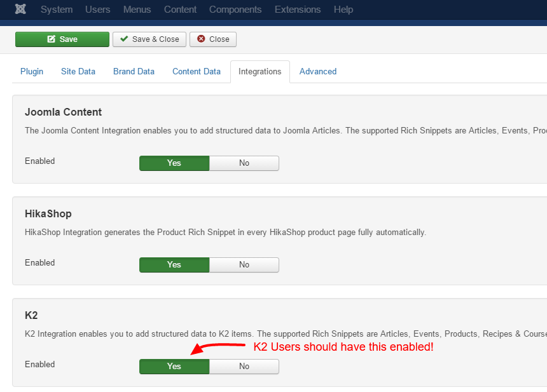The image size is (547, 392).
Task: Open the Users menu
Action: click(x=98, y=10)
